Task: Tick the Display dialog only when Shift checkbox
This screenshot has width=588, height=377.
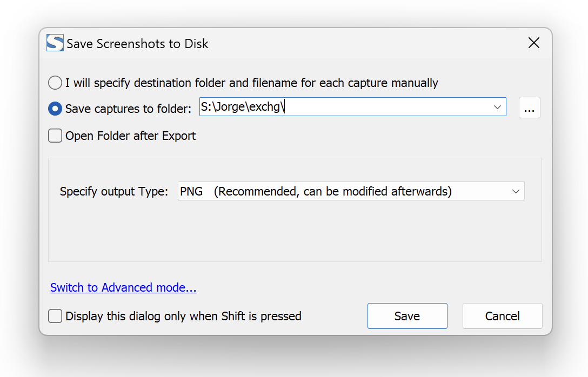Action: coord(55,316)
